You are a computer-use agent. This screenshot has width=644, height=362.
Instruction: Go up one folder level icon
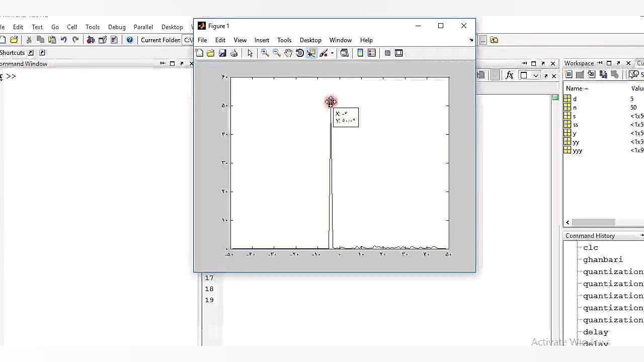(494, 40)
